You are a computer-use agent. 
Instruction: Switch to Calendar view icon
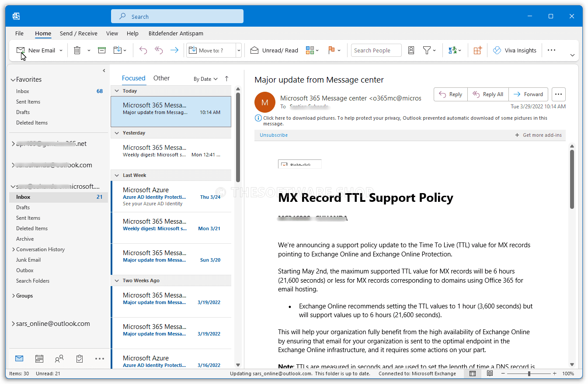pyautogui.click(x=39, y=359)
